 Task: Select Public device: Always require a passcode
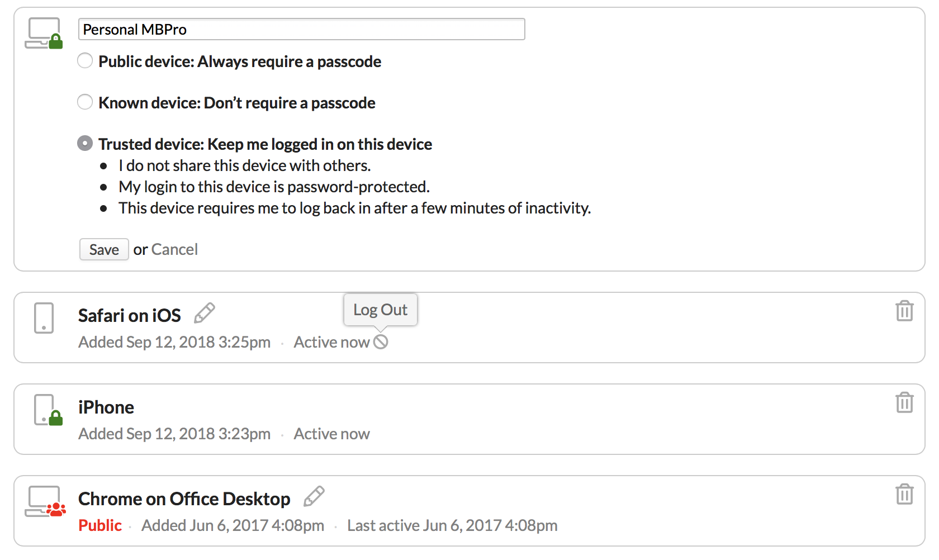click(x=85, y=60)
